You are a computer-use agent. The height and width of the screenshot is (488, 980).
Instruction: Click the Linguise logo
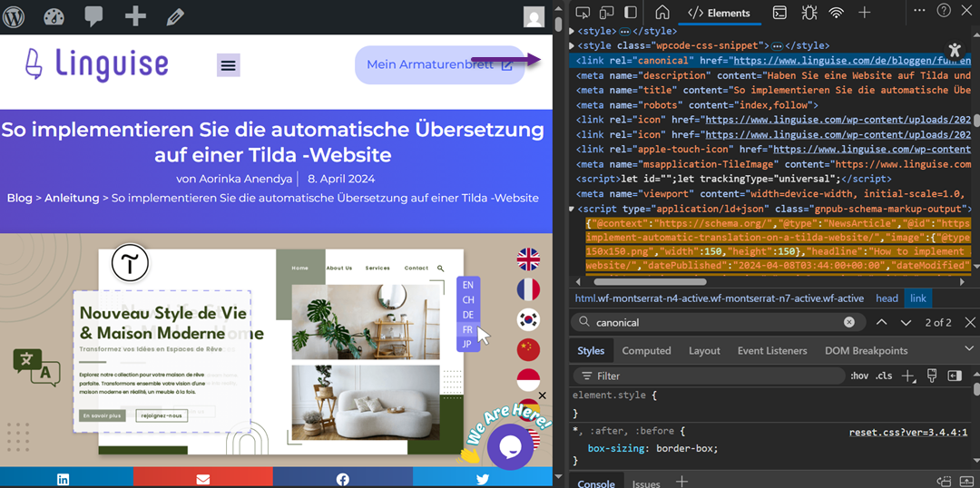click(97, 64)
